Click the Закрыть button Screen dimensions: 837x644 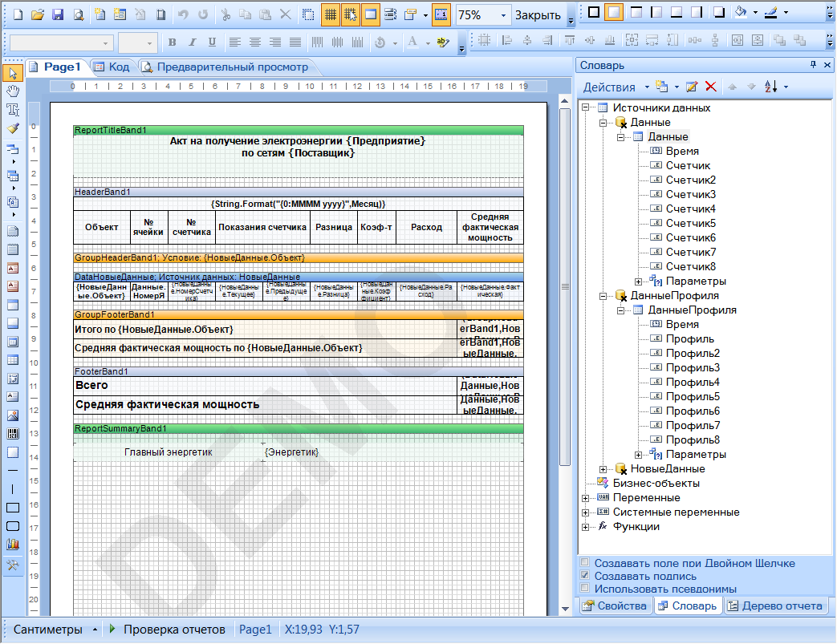pos(538,15)
